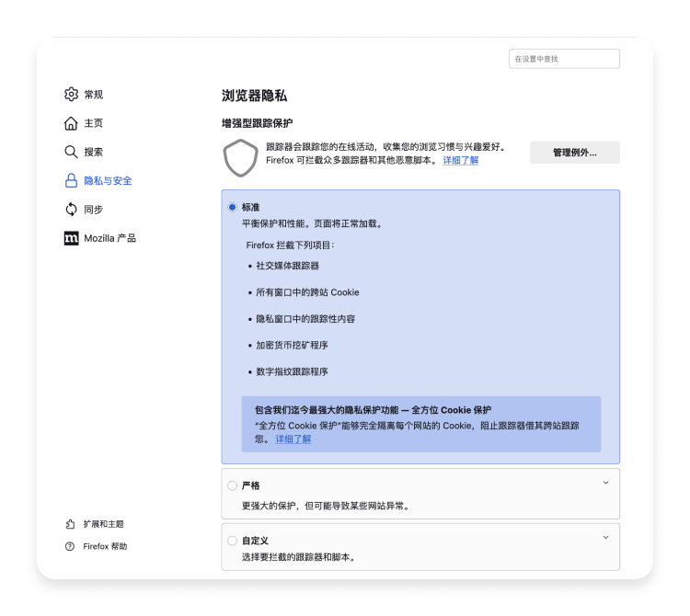Click the tracking protection shield icon
Screen dimensions: 690x616
coord(240,157)
